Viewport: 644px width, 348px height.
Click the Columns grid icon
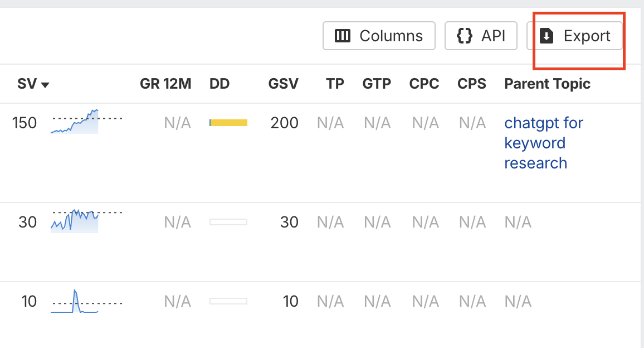[343, 36]
